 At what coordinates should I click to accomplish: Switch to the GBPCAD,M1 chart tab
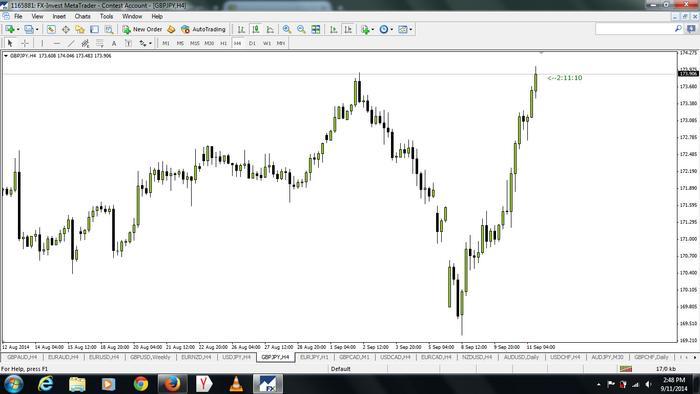tap(354, 357)
